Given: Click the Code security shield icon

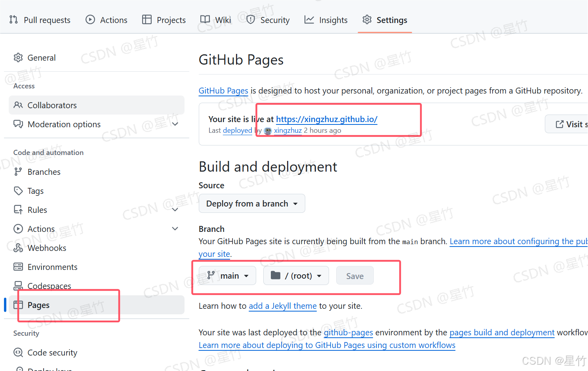Looking at the screenshot, I should [x=18, y=352].
